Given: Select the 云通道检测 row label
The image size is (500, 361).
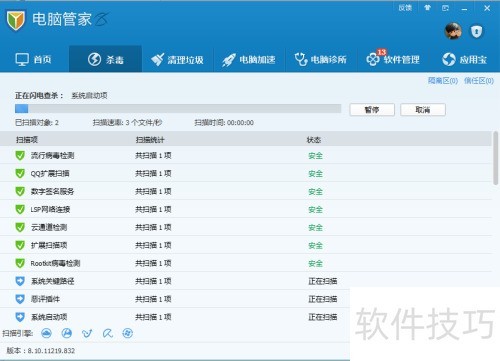Looking at the screenshot, I should tap(49, 228).
